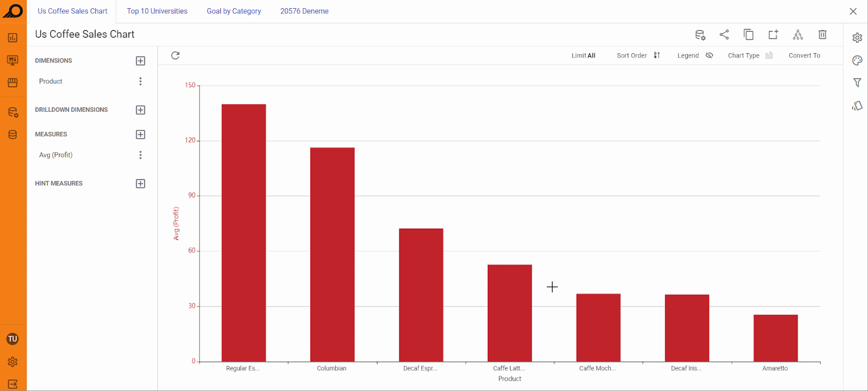Click the add-to-dashboard icon in header
Viewport: 868px width, 391px height.
pos(773,35)
